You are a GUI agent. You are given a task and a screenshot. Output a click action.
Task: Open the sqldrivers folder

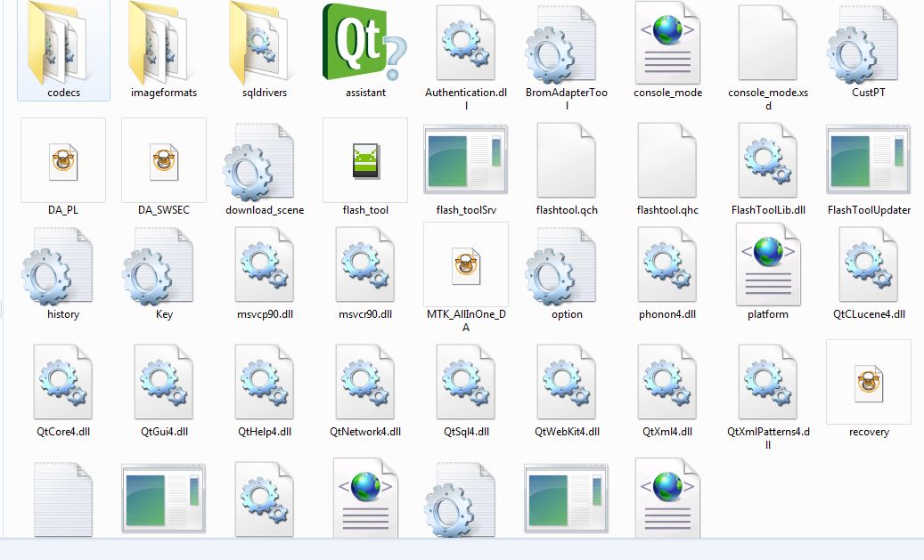coord(265,50)
